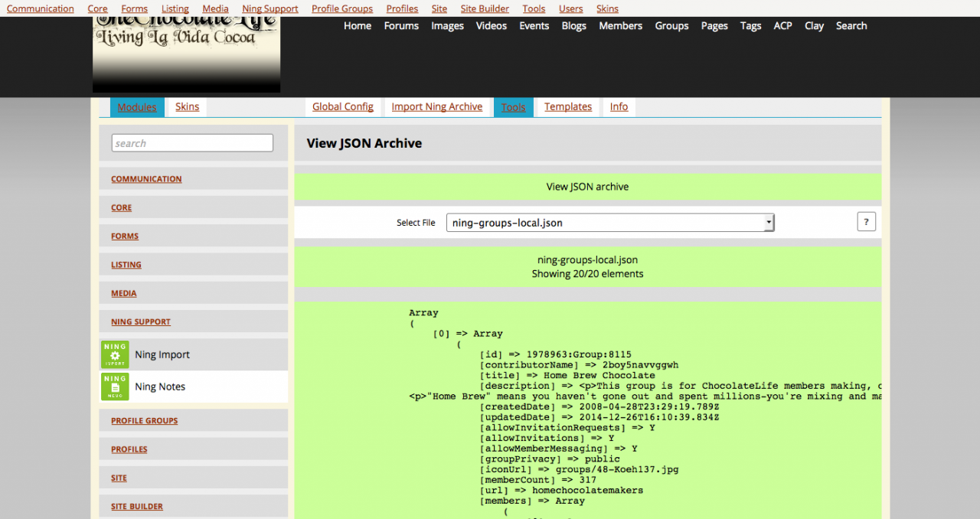Expand the Site Builder sidebar section
Screen dimensions: 980x519
click(x=137, y=507)
